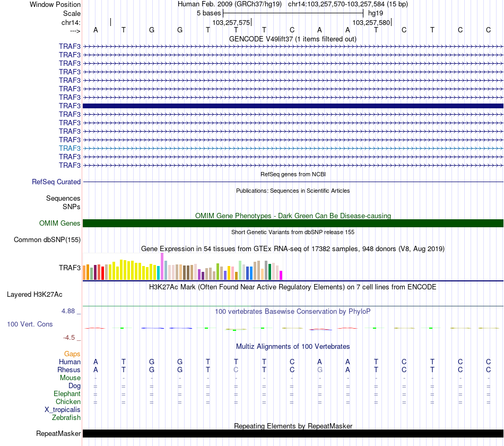The width and height of the screenshot is (504, 446).
Task: Click the faded G mismatch in Rhesus row
Action: point(320,370)
